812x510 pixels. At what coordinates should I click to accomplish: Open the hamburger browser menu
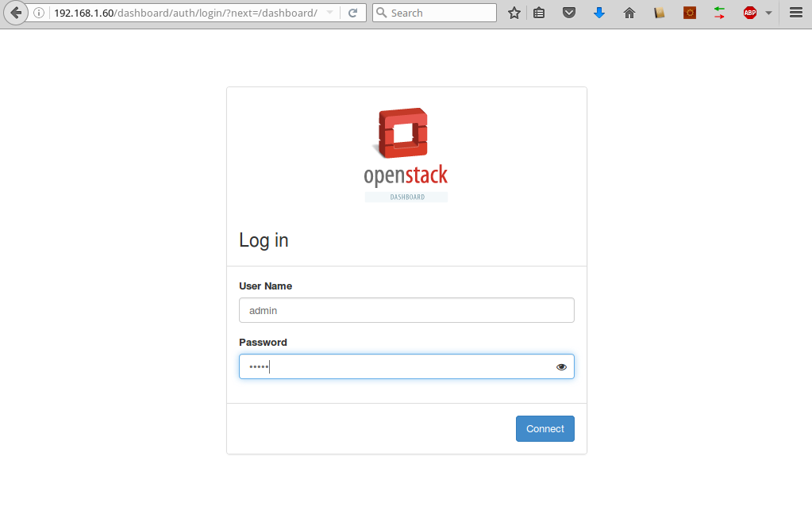point(796,13)
